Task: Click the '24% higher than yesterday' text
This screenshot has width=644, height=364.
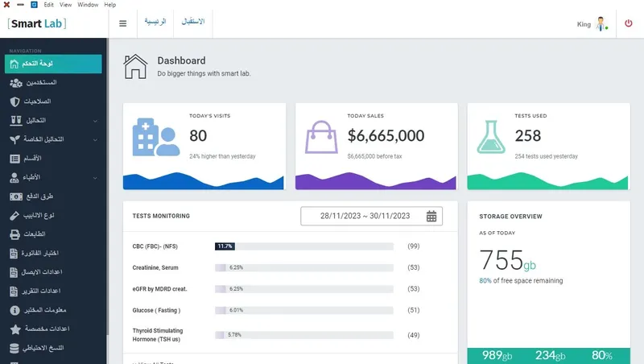Action: point(222,156)
